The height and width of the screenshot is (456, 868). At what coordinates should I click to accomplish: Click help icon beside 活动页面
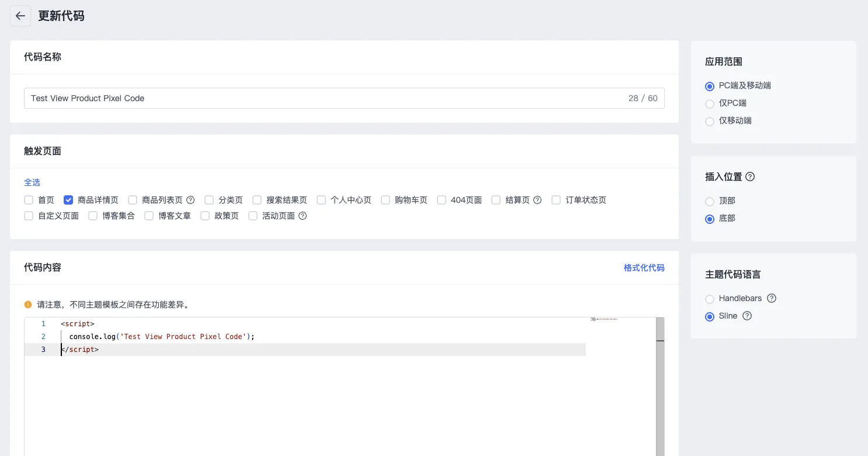[303, 216]
